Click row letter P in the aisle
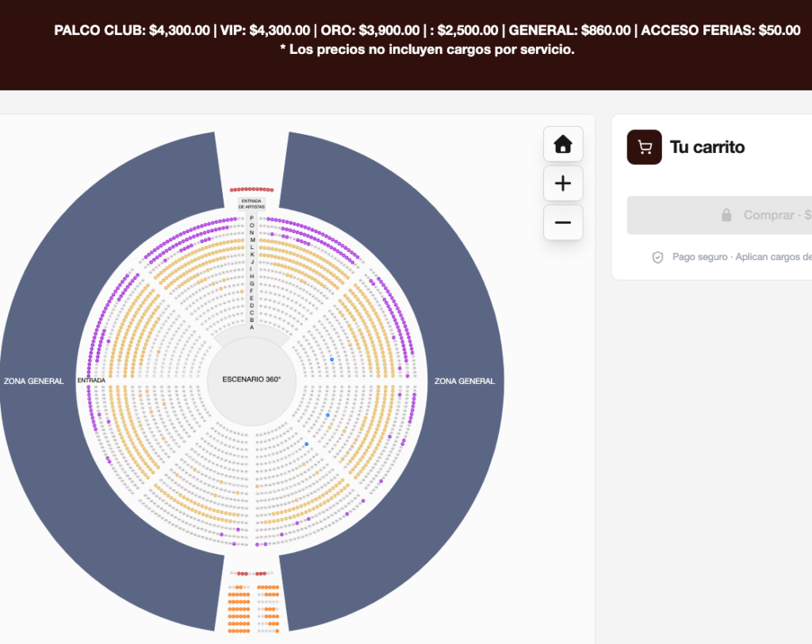Viewport: 812px width, 644px height. pos(251,218)
